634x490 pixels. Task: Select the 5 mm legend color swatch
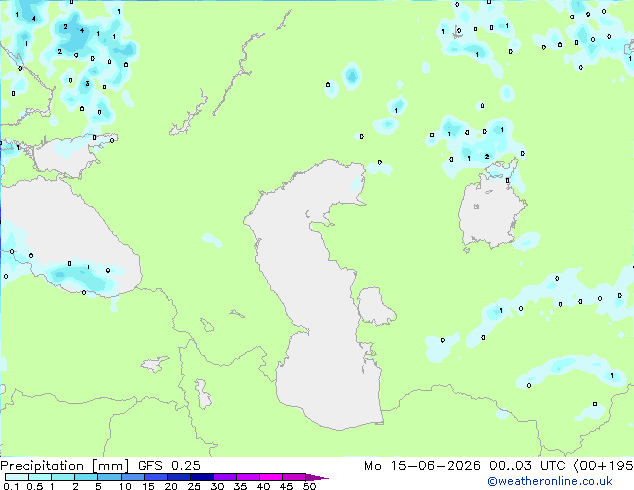[x=109, y=477]
